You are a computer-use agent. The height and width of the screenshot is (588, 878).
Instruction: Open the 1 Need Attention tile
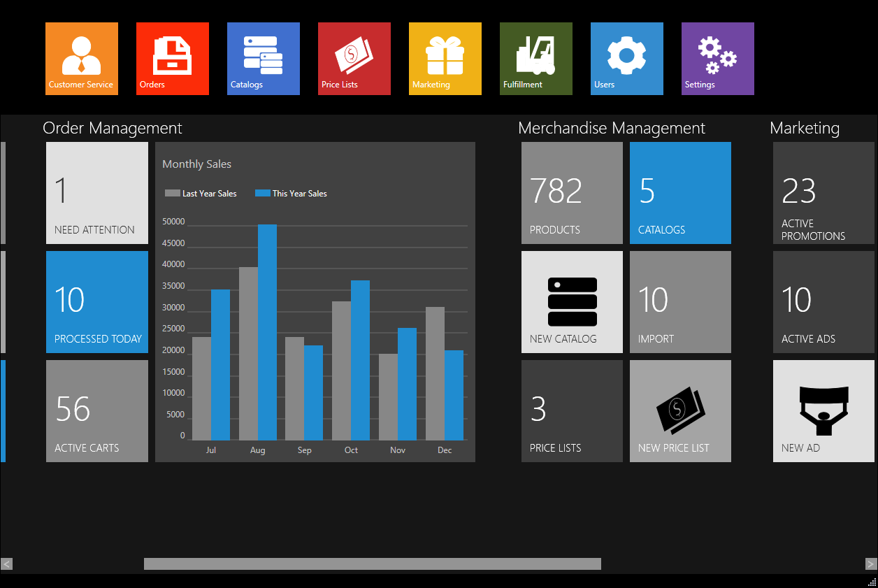pos(97,193)
